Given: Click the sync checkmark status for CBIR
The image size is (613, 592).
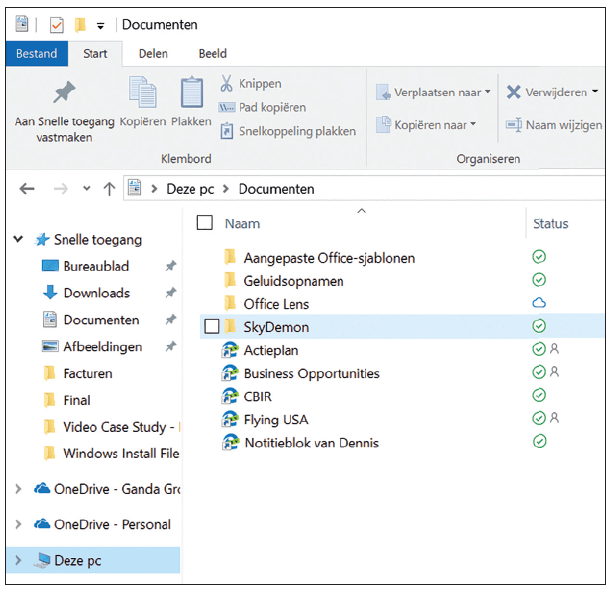Looking at the screenshot, I should coord(539,395).
